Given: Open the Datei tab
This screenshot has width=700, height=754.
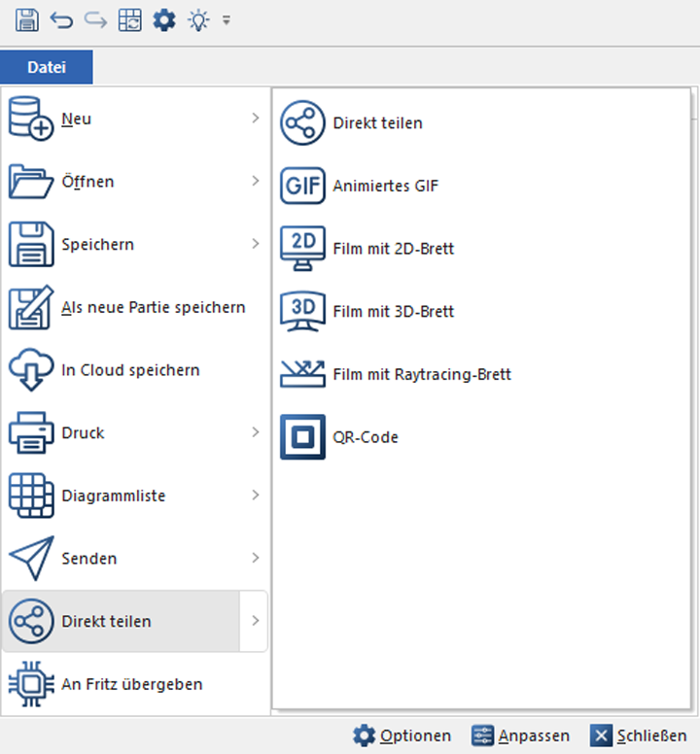Looking at the screenshot, I should pyautogui.click(x=47, y=67).
